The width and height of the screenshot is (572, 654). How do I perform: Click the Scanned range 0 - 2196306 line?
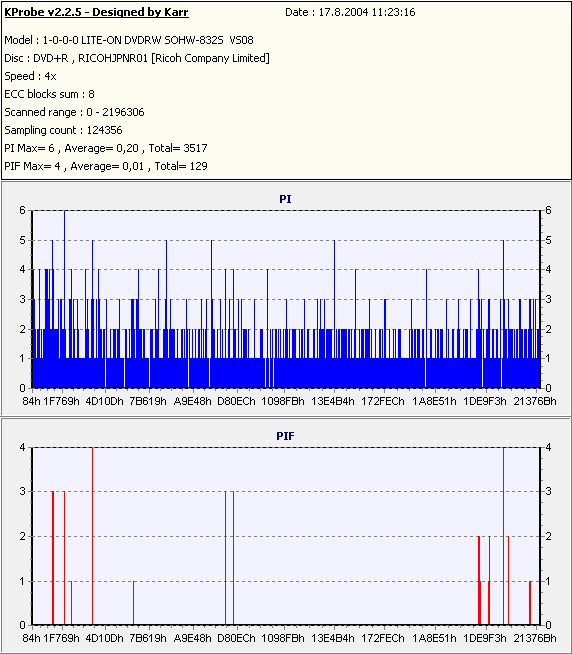[74, 112]
